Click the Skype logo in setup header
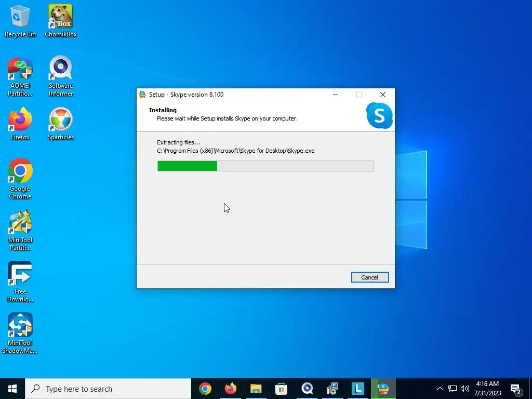The image size is (532, 399). (x=379, y=116)
